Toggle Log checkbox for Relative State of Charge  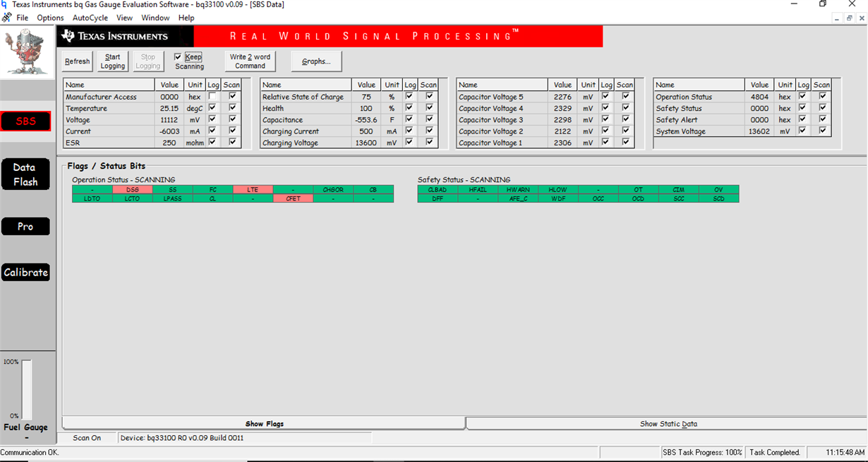coord(409,96)
